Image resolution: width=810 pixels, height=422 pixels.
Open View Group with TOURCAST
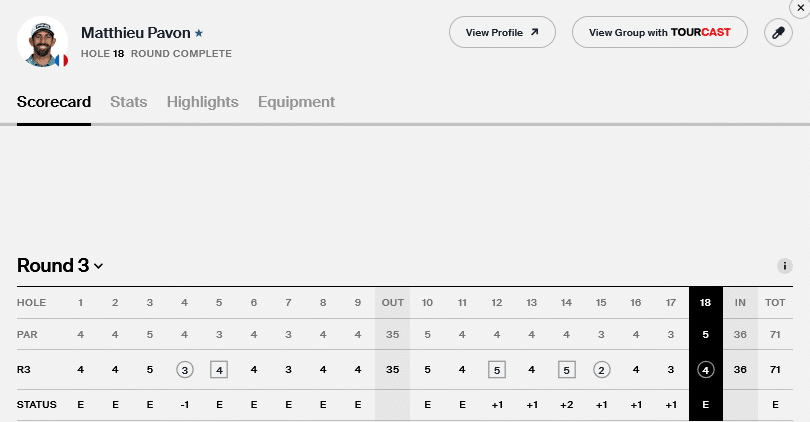point(660,33)
